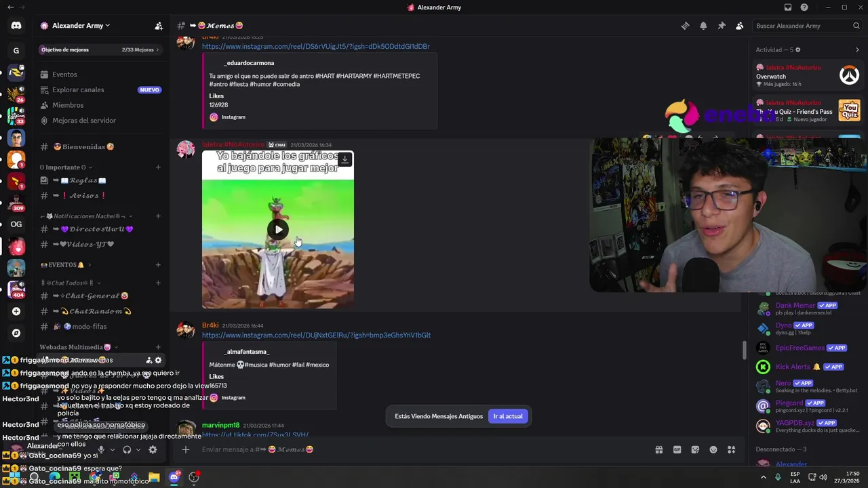This screenshot has width=868, height=488.
Task: Attach file with plus button
Action: tap(185, 449)
